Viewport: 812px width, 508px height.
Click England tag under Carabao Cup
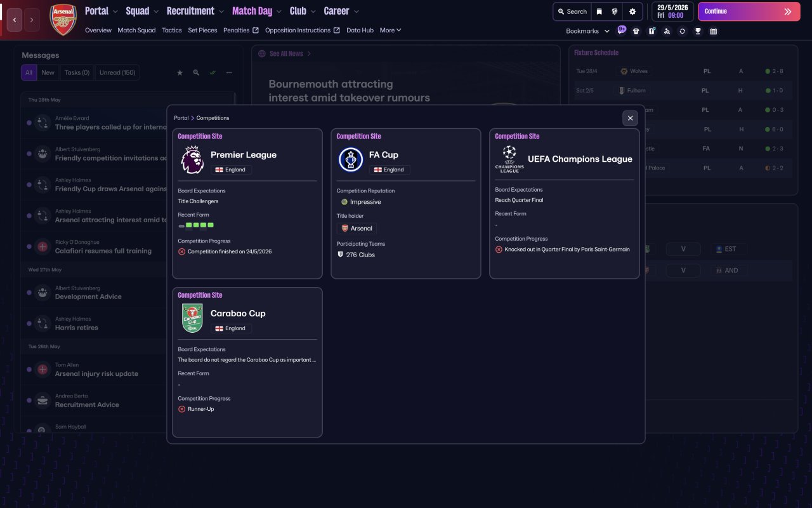231,328
